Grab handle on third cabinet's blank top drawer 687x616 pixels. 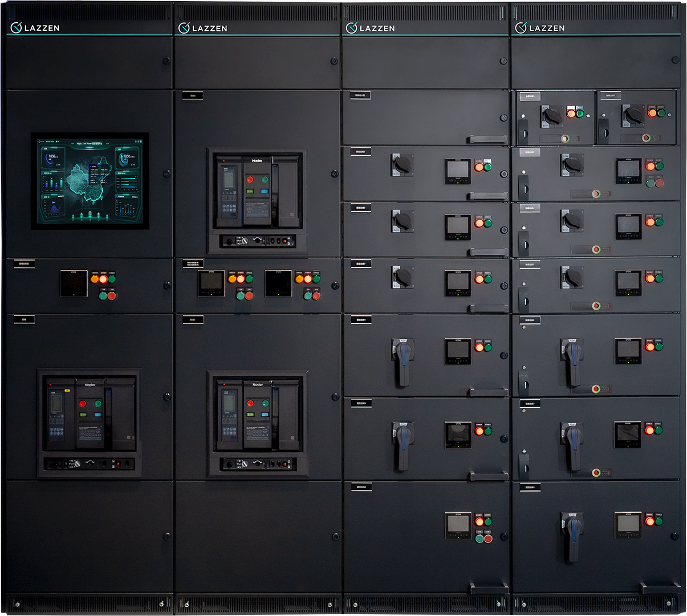click(x=487, y=139)
